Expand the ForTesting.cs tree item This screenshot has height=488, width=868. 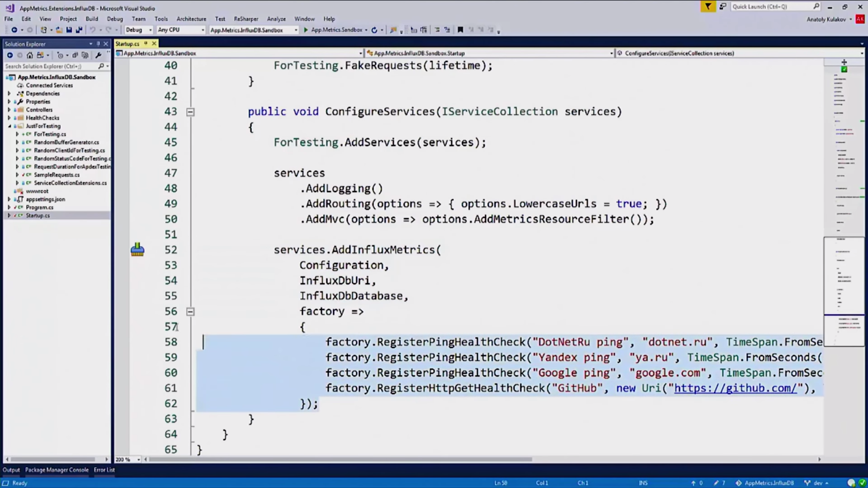pos(18,134)
